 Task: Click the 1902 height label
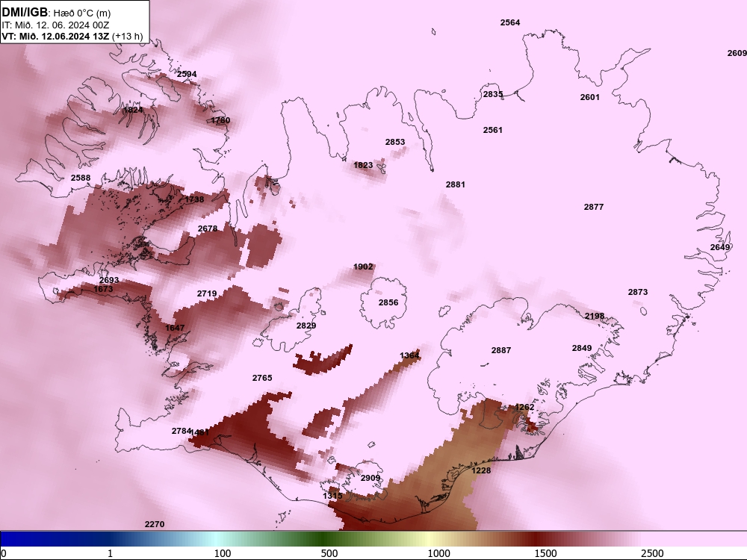[363, 267]
